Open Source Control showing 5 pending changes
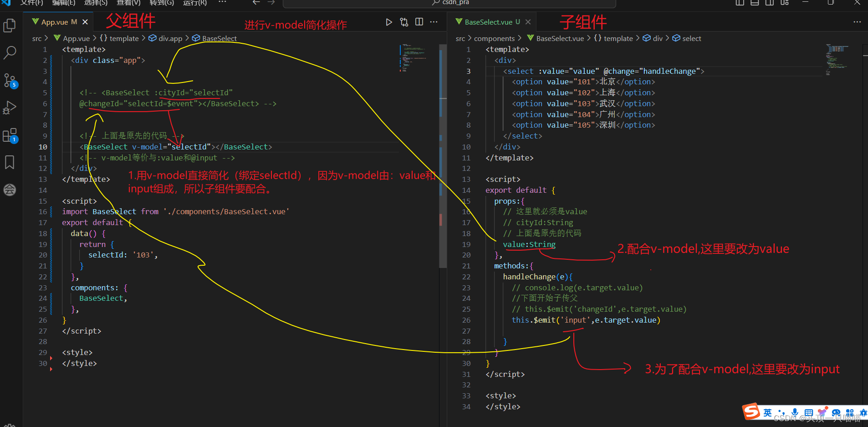868x427 pixels. coord(10,80)
